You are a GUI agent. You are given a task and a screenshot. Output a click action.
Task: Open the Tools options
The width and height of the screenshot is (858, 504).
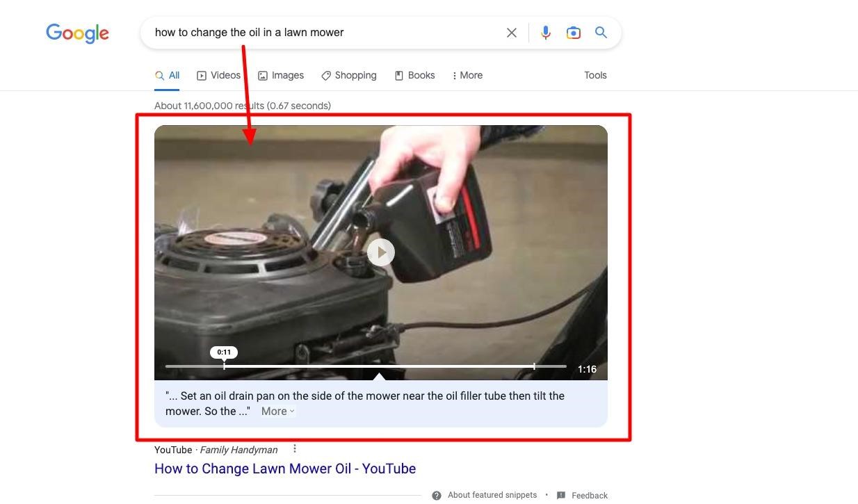click(595, 75)
